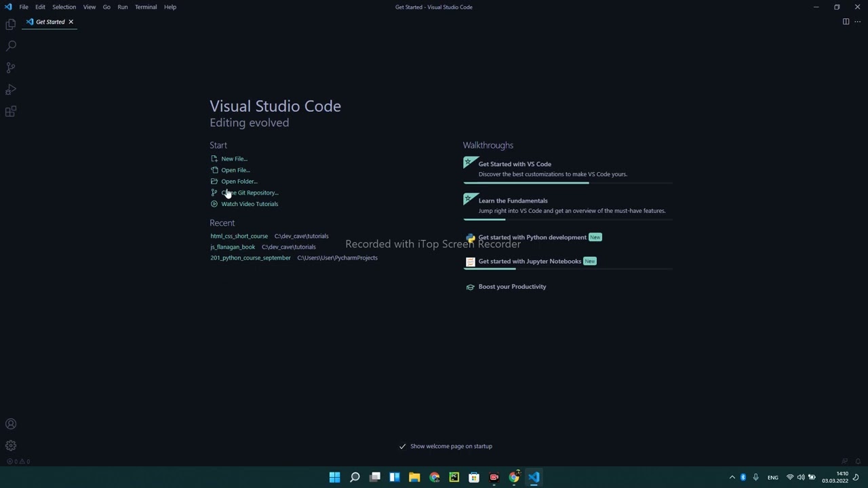
Task: Open recent folder 201_python_course_september
Action: [250, 258]
